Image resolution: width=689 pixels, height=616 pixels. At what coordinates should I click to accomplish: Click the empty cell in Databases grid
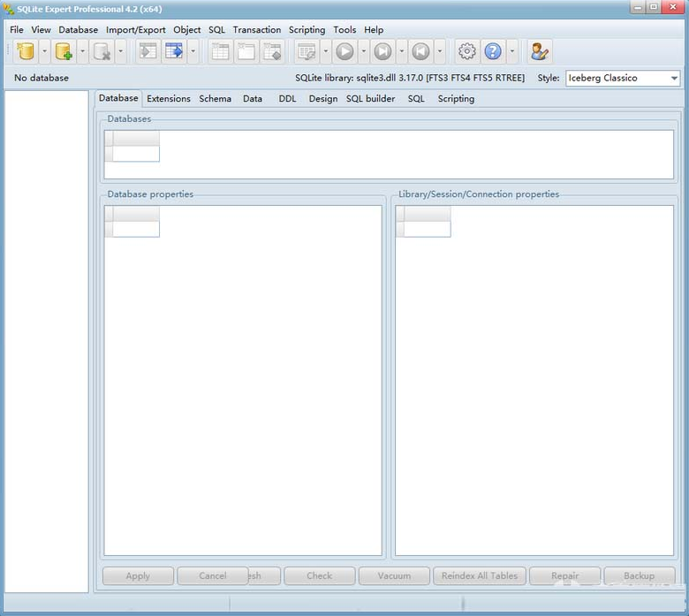pyautogui.click(x=136, y=154)
